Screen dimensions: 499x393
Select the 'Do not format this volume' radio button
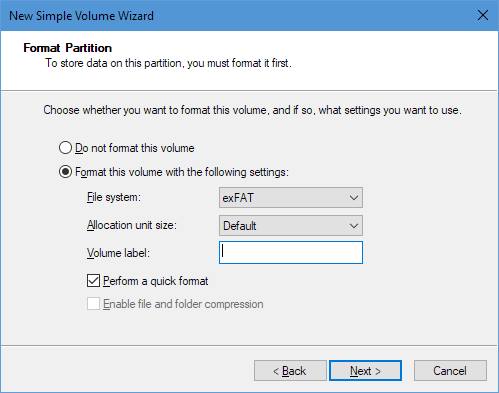[65, 148]
